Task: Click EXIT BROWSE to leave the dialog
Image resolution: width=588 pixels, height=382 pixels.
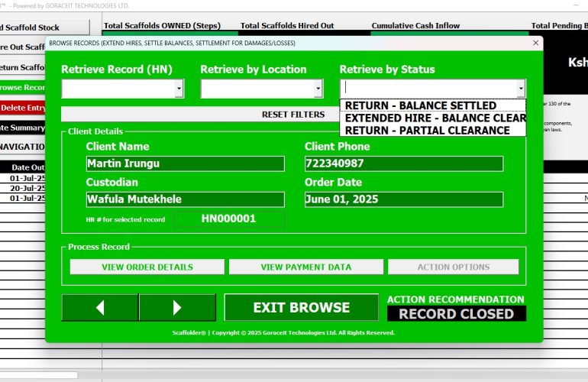Action: click(x=301, y=307)
